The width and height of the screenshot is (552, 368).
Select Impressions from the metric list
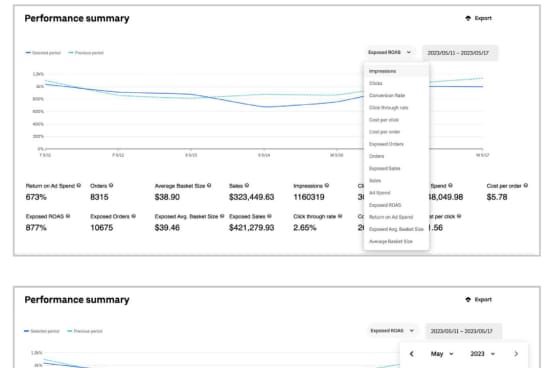[x=396, y=71]
